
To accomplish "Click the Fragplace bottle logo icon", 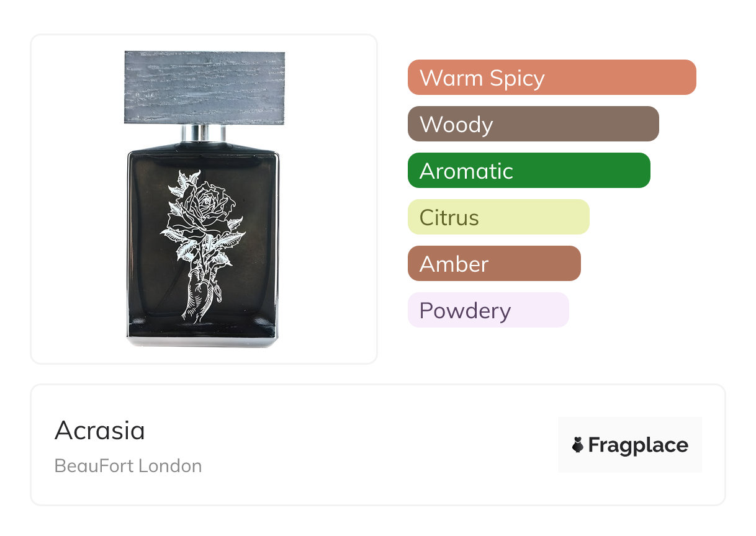I will point(578,445).
